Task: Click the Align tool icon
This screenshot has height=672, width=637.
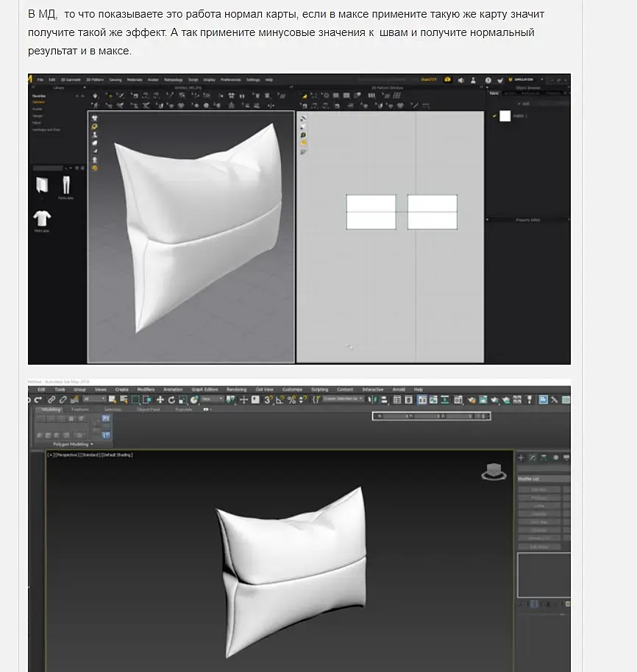Action: pyautogui.click(x=384, y=400)
